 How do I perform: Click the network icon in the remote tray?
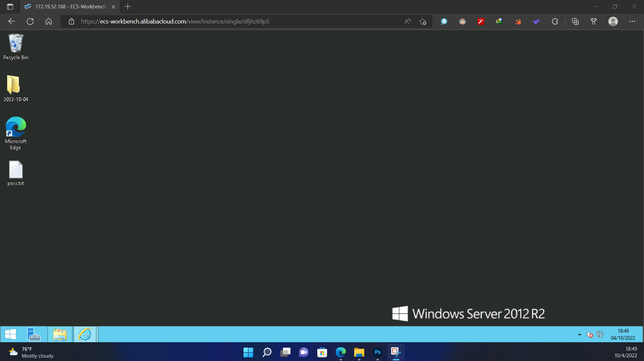(600, 334)
